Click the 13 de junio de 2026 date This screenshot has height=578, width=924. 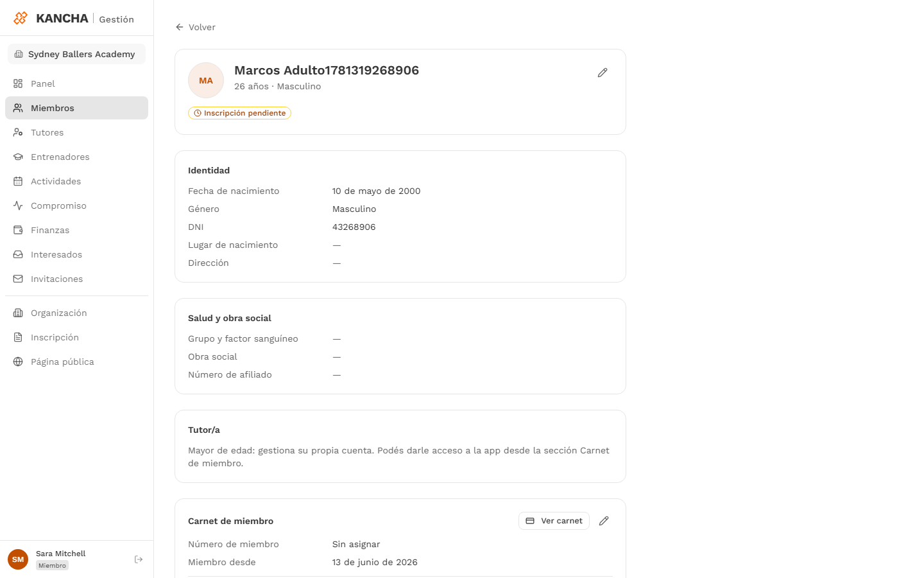click(x=375, y=562)
